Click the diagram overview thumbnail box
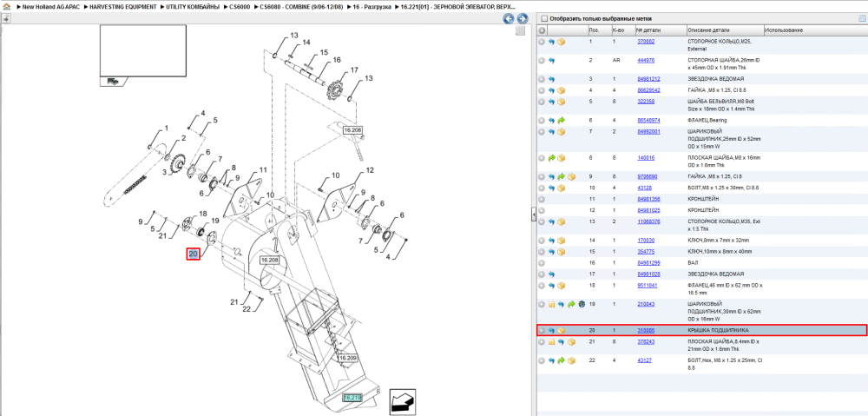 click(143, 51)
